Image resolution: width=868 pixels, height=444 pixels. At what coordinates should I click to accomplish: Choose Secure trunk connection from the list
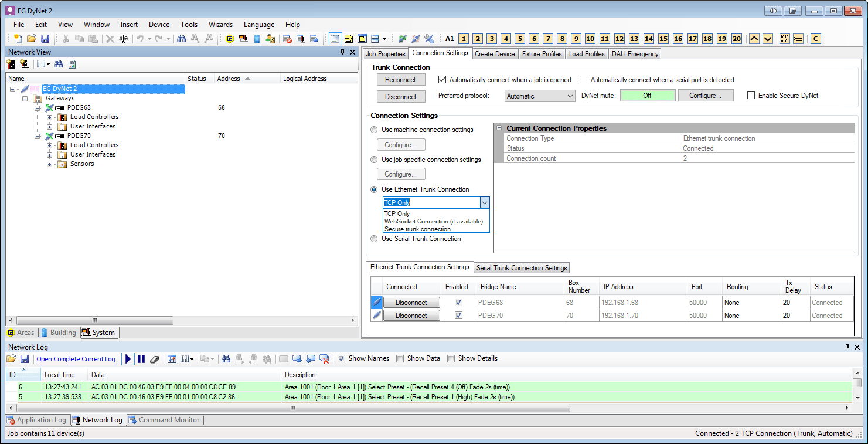pyautogui.click(x=417, y=229)
